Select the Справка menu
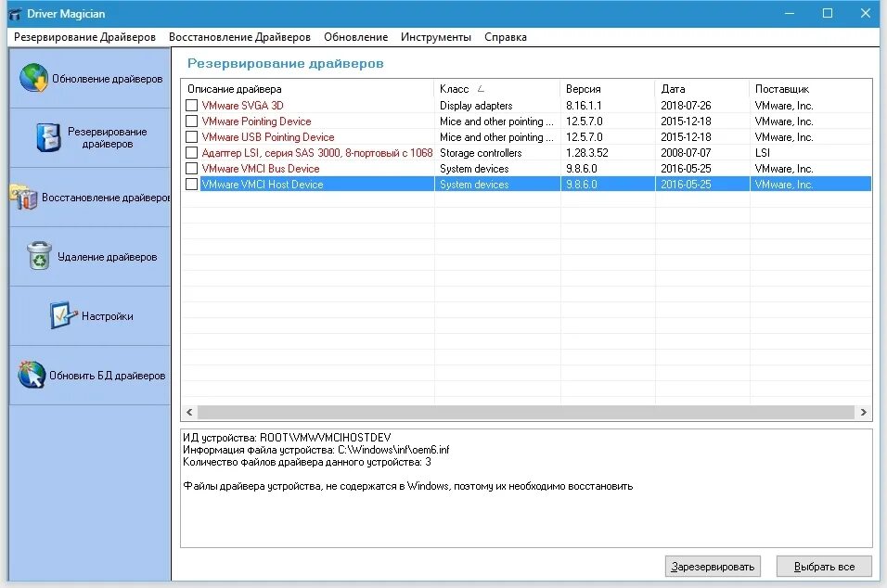Image resolution: width=887 pixels, height=588 pixels. pos(505,37)
